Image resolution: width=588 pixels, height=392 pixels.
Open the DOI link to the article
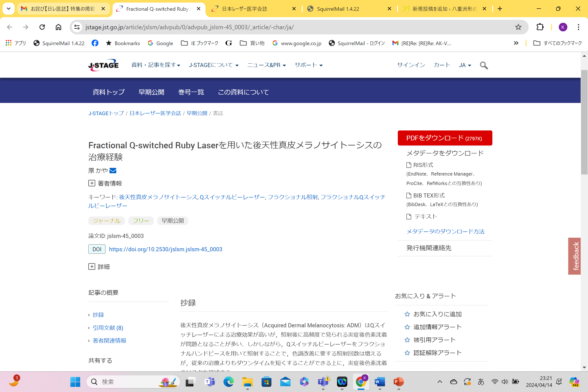(x=165, y=249)
